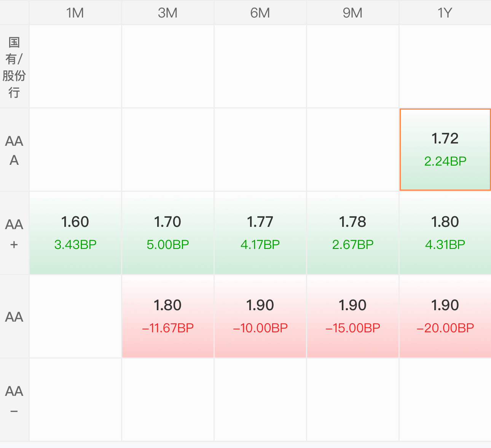Select the 9M column header
The image size is (491, 448).
point(353,13)
